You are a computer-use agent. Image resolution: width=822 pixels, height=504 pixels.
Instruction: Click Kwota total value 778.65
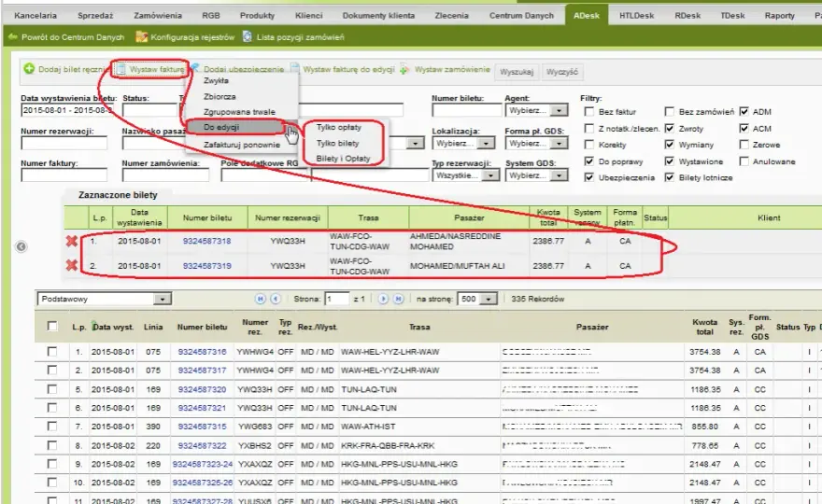704,445
